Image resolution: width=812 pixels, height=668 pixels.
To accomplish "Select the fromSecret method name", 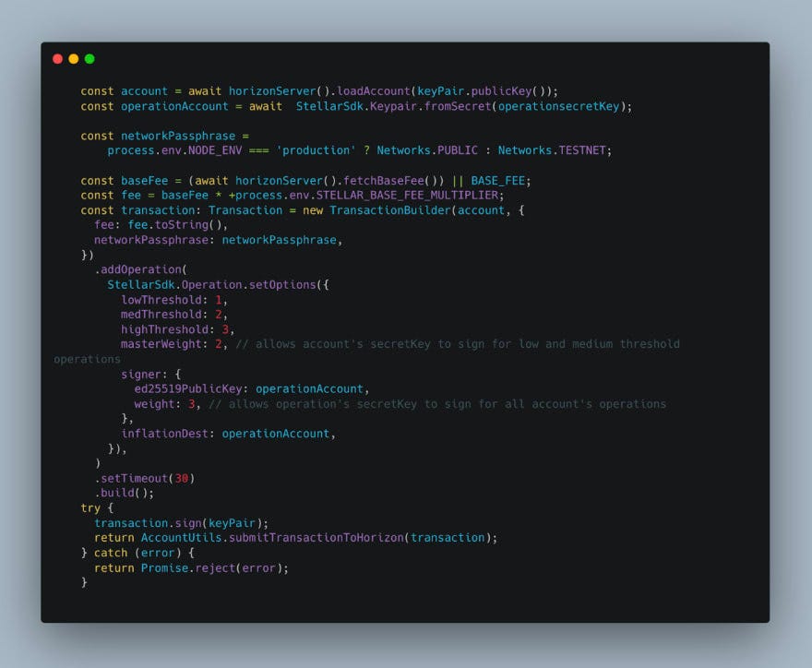I will (x=458, y=106).
